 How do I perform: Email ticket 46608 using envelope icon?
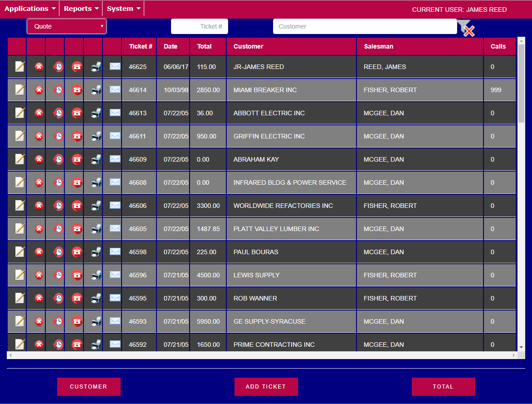pos(115,182)
